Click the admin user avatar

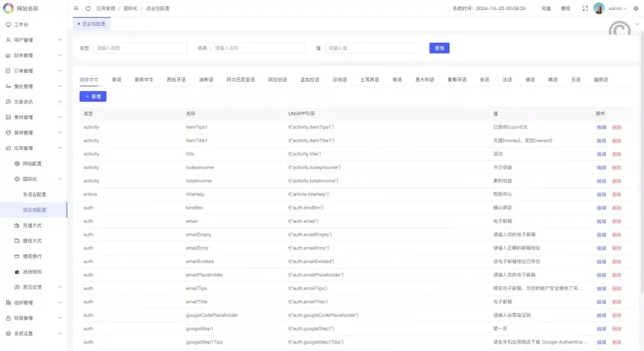coord(599,8)
